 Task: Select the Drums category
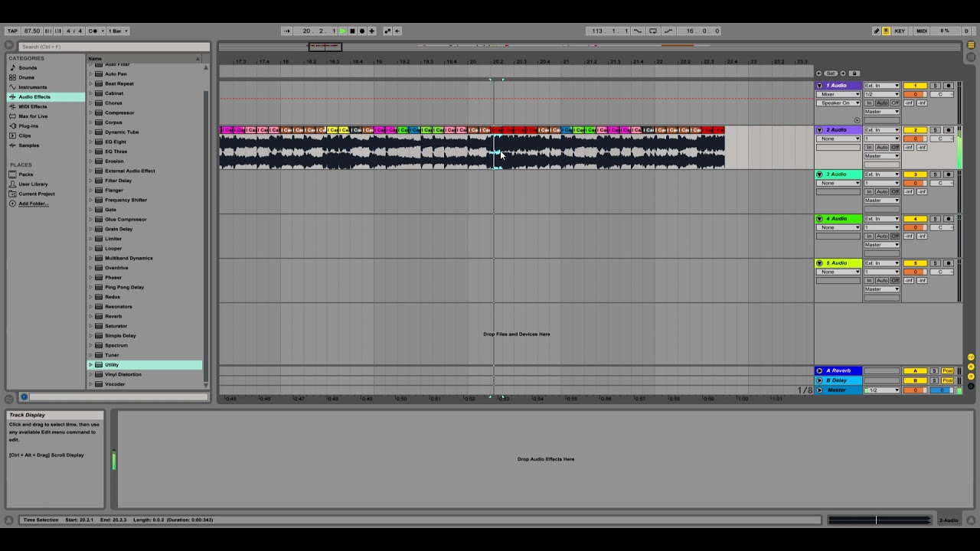27,77
